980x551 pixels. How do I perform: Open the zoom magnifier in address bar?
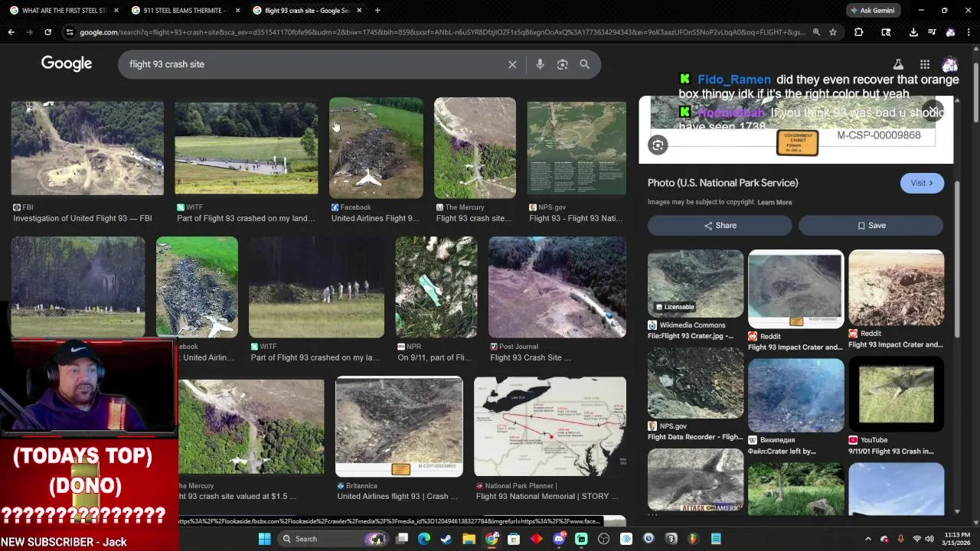click(x=816, y=32)
